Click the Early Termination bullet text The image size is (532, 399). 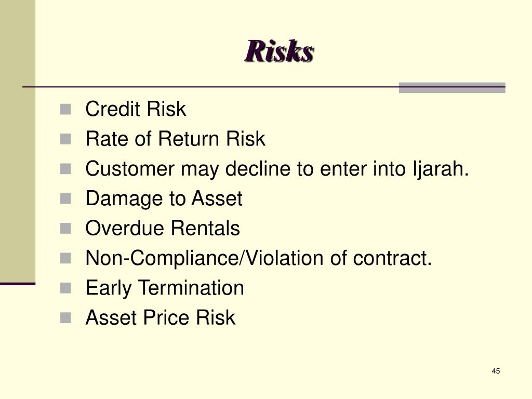(x=165, y=289)
